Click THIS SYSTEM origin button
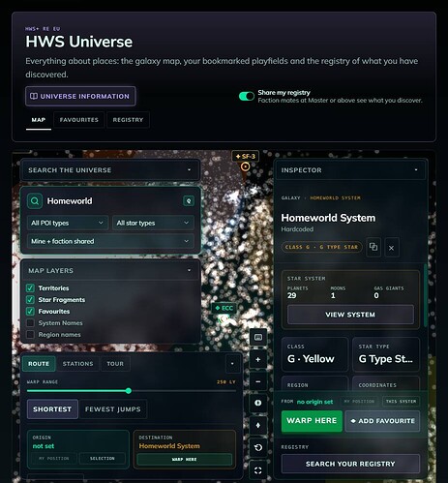The height and width of the screenshot is (483, 448). pos(401,402)
